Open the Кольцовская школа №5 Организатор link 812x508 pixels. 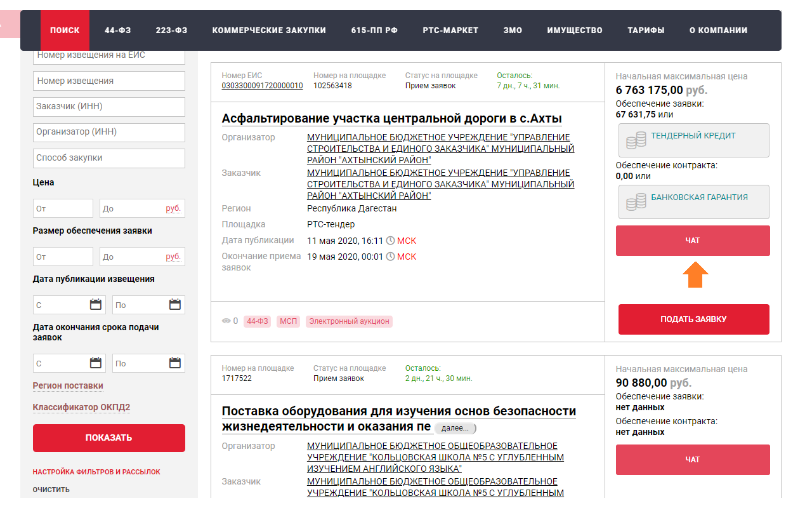click(x=435, y=457)
